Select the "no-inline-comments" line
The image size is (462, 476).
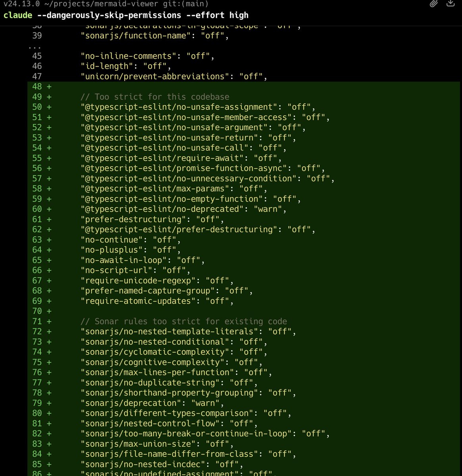pyautogui.click(x=148, y=56)
